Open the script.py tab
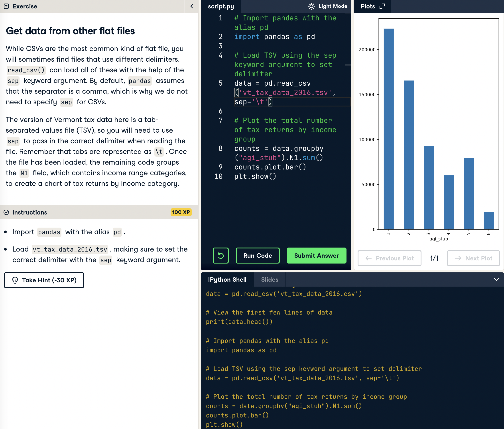The height and width of the screenshot is (429, 504). [x=221, y=7]
